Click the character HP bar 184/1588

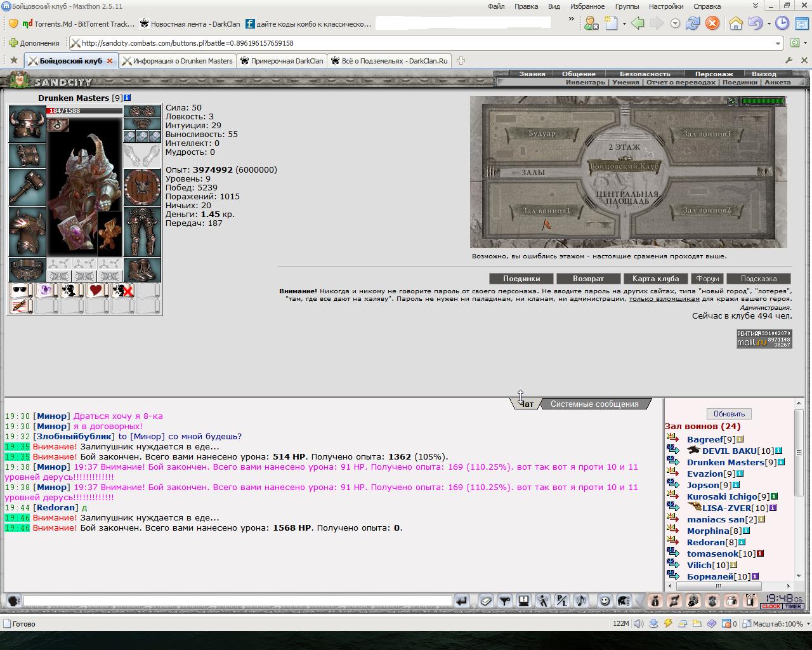tap(84, 110)
